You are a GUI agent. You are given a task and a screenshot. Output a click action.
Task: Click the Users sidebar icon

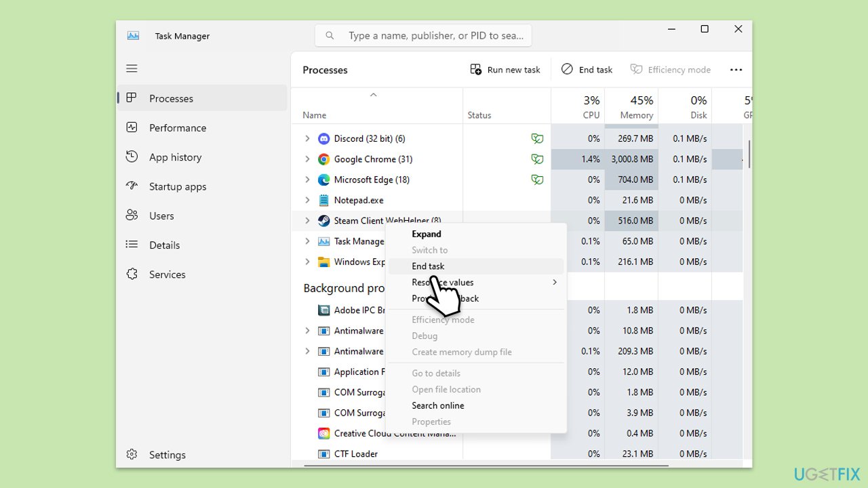132,216
